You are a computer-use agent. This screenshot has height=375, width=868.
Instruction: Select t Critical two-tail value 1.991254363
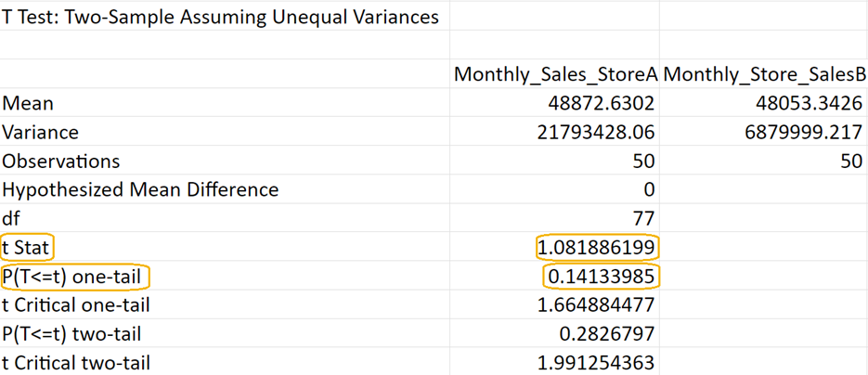click(596, 362)
